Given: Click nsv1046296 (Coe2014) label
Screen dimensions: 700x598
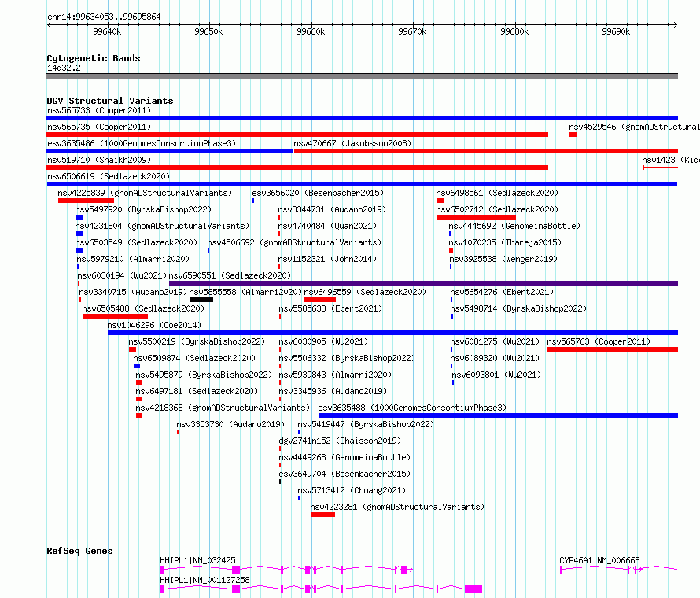Looking at the screenshot, I should [x=154, y=325].
